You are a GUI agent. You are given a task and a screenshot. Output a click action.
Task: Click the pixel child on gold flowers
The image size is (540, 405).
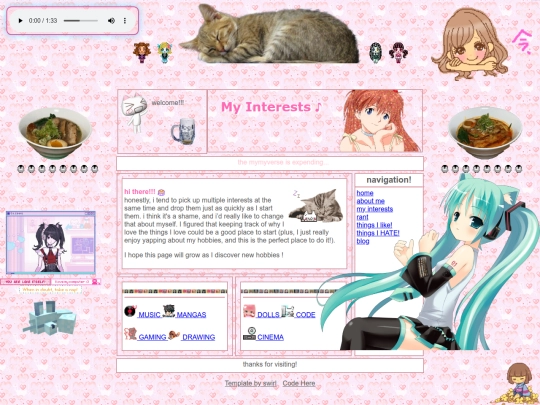coord(519,384)
